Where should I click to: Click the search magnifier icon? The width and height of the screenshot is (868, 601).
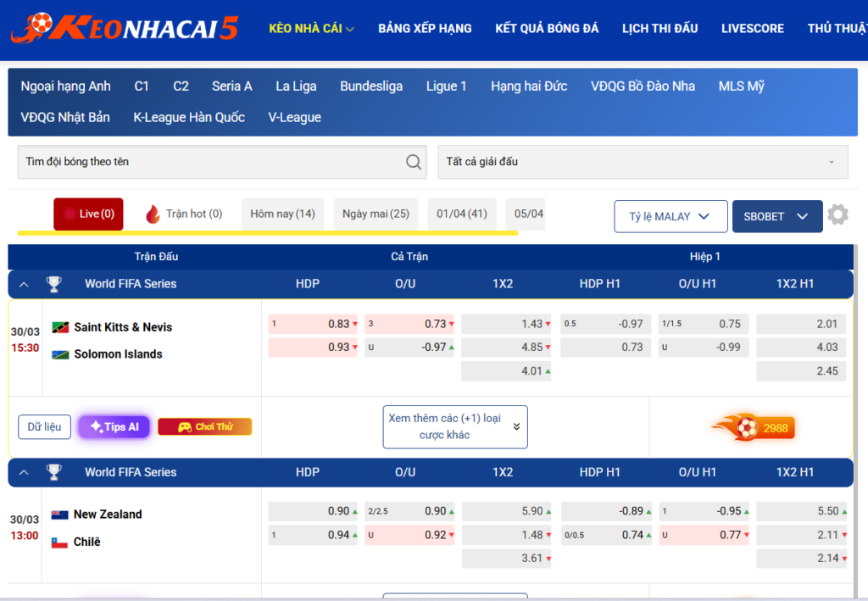[x=413, y=162]
